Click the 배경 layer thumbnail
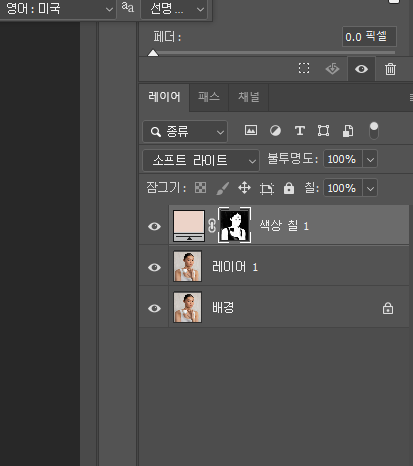This screenshot has height=466, width=413. pos(187,307)
